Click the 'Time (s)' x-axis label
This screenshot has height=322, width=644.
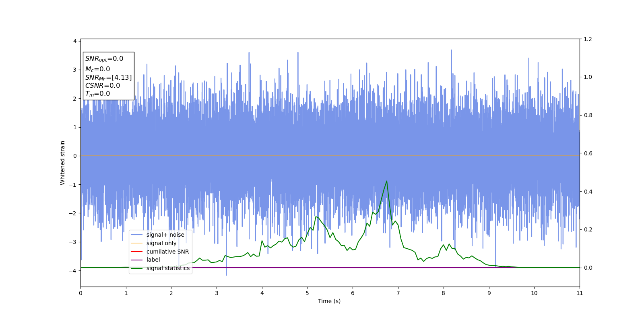click(x=329, y=301)
